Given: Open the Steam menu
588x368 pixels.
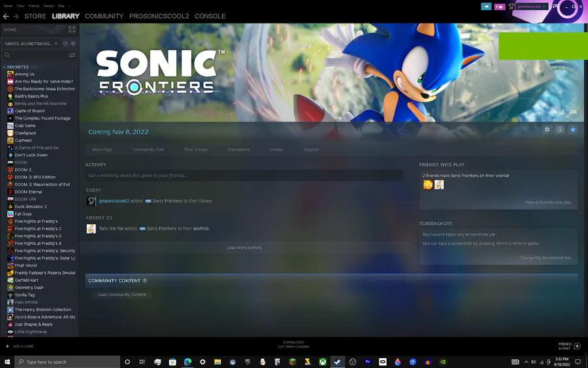Looking at the screenshot, I should tap(8, 6).
